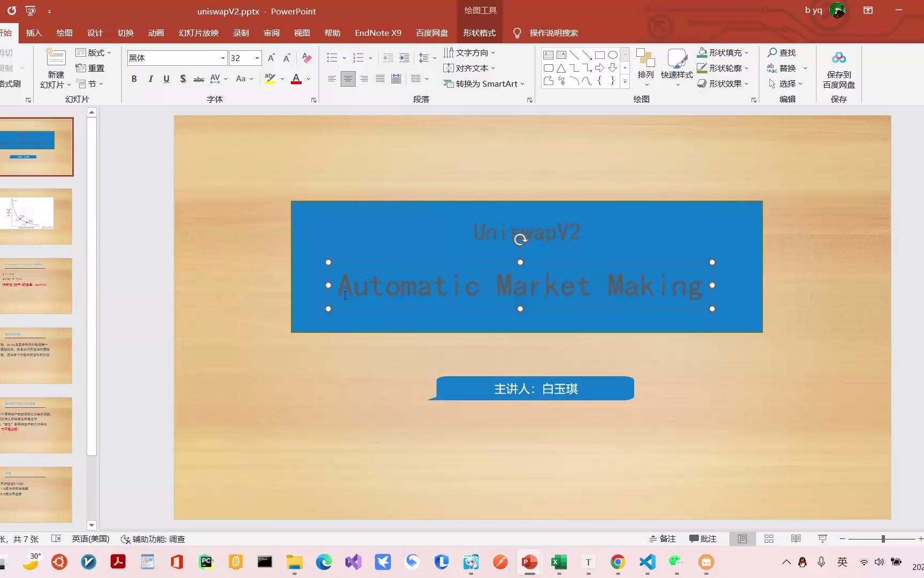The height and width of the screenshot is (578, 924).
Task: Toggle bold formatting
Action: [134, 79]
